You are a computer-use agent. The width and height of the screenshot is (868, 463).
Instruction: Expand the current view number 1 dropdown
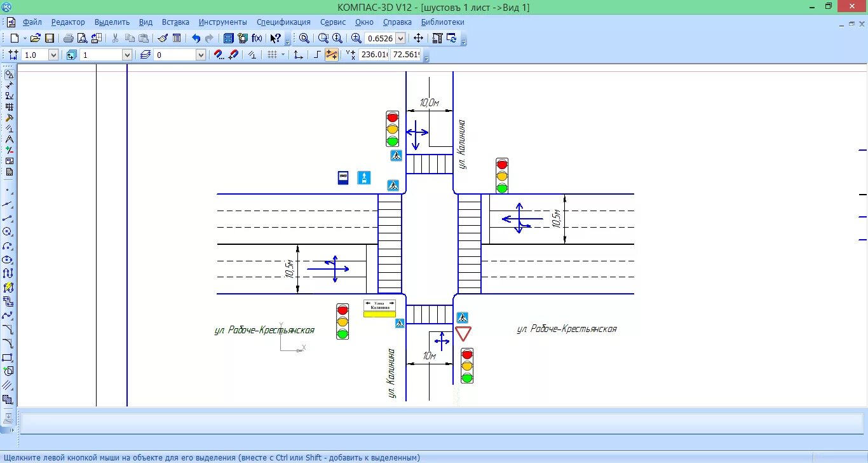127,55
